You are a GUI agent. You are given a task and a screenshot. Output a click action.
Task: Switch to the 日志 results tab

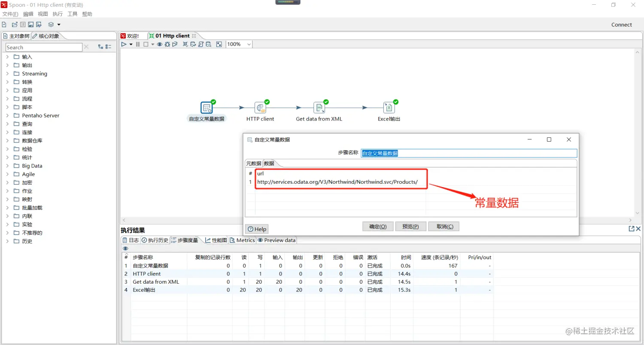131,240
